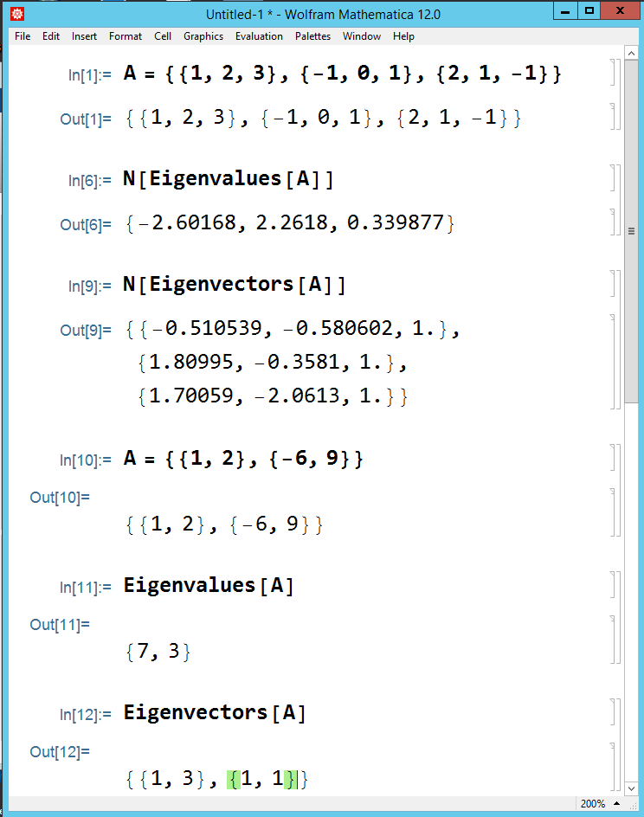Open the Palettes menu

[312, 36]
